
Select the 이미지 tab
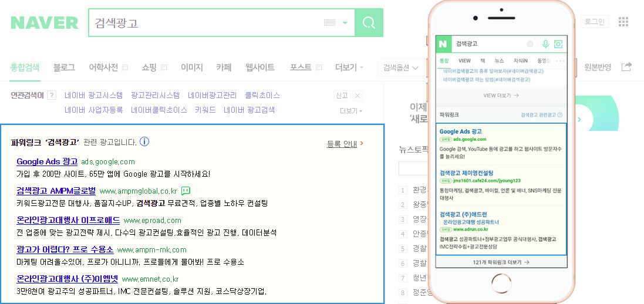click(192, 67)
